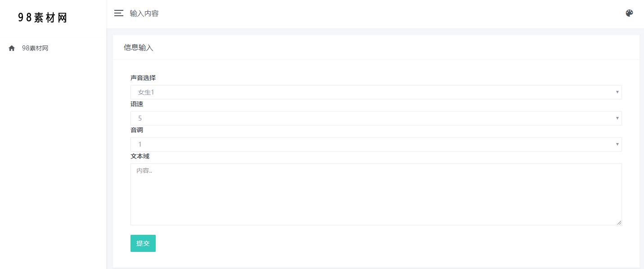Click the dropdown arrow on 音调 field
This screenshot has width=644, height=269.
pyautogui.click(x=617, y=144)
